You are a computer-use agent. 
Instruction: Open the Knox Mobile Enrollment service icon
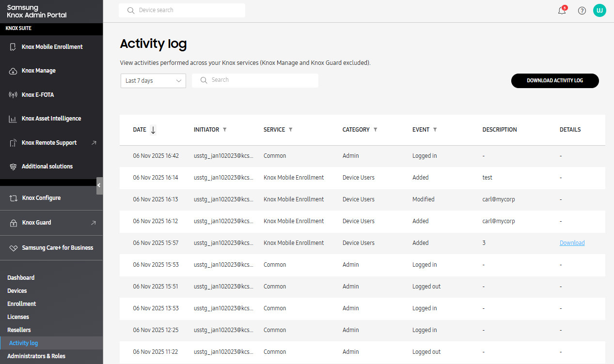(x=12, y=46)
